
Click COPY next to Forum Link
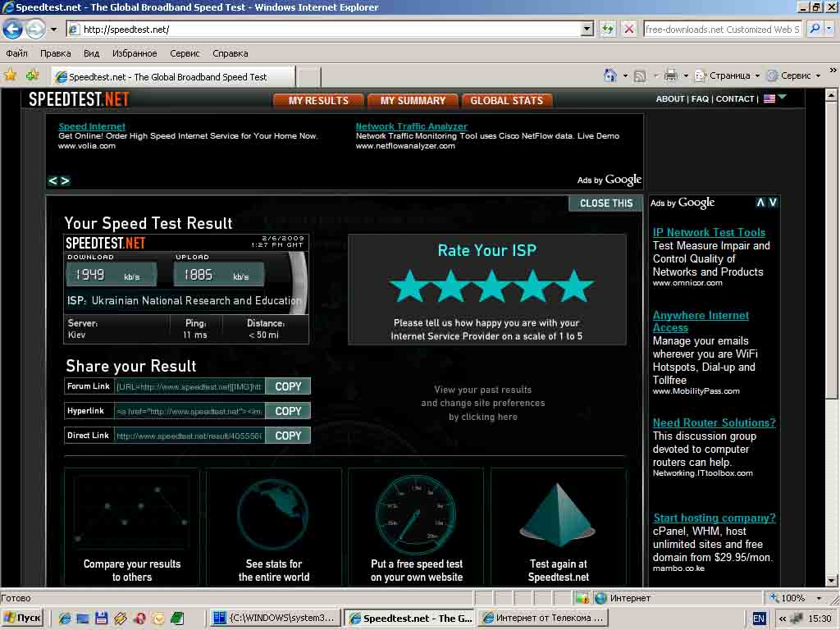[x=288, y=386]
